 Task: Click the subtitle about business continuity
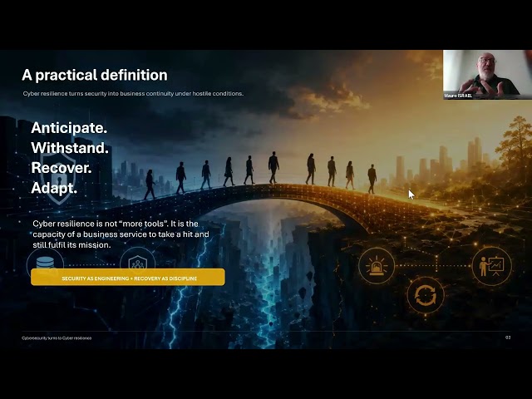(x=133, y=94)
